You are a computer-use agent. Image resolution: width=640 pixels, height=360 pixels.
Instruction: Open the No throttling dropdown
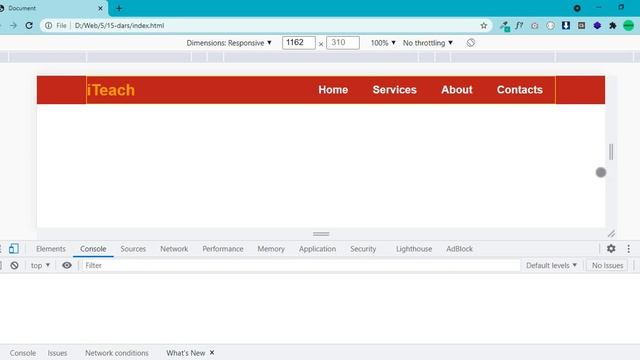click(x=428, y=43)
